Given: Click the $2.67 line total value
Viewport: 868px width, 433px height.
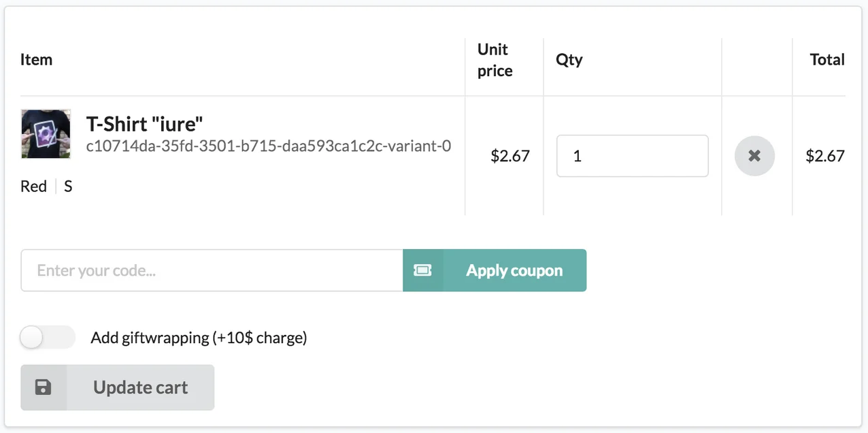Looking at the screenshot, I should (x=824, y=156).
